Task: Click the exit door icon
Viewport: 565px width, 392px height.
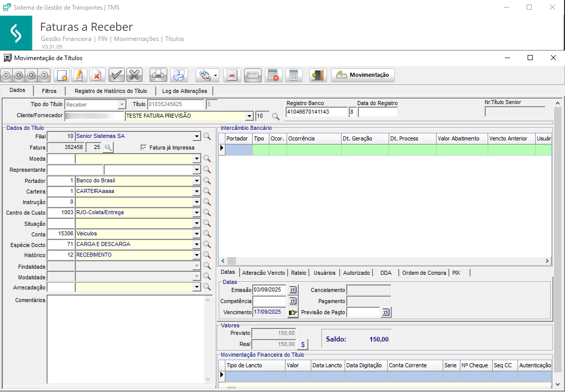Action: click(x=318, y=75)
